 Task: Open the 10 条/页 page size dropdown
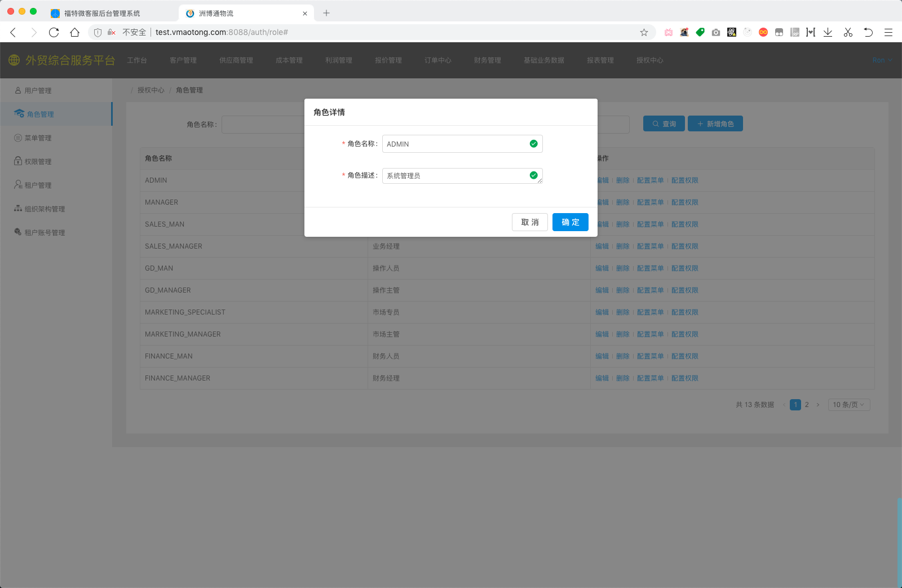coord(849,405)
